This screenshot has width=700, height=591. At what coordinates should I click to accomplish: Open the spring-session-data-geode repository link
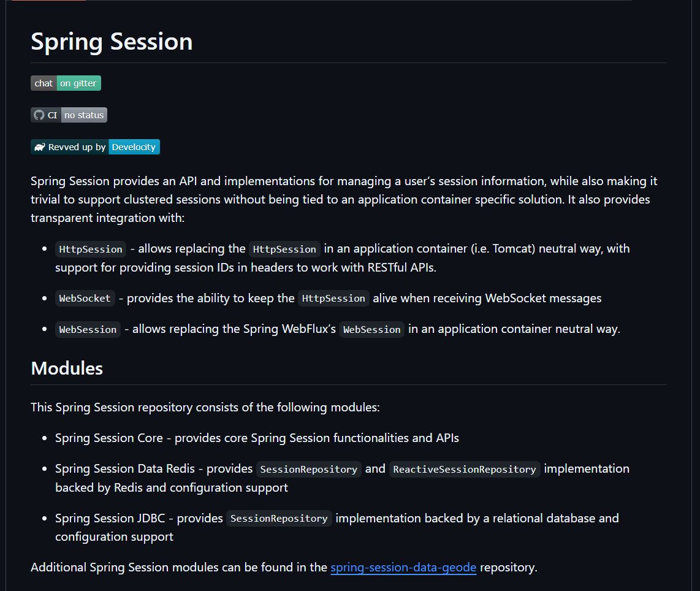(403, 568)
